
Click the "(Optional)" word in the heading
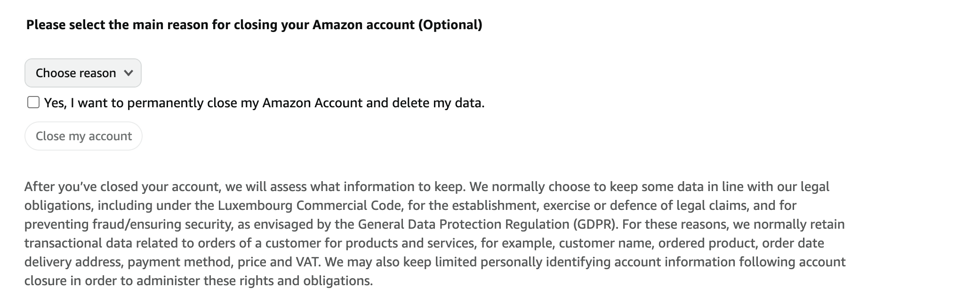click(450, 24)
